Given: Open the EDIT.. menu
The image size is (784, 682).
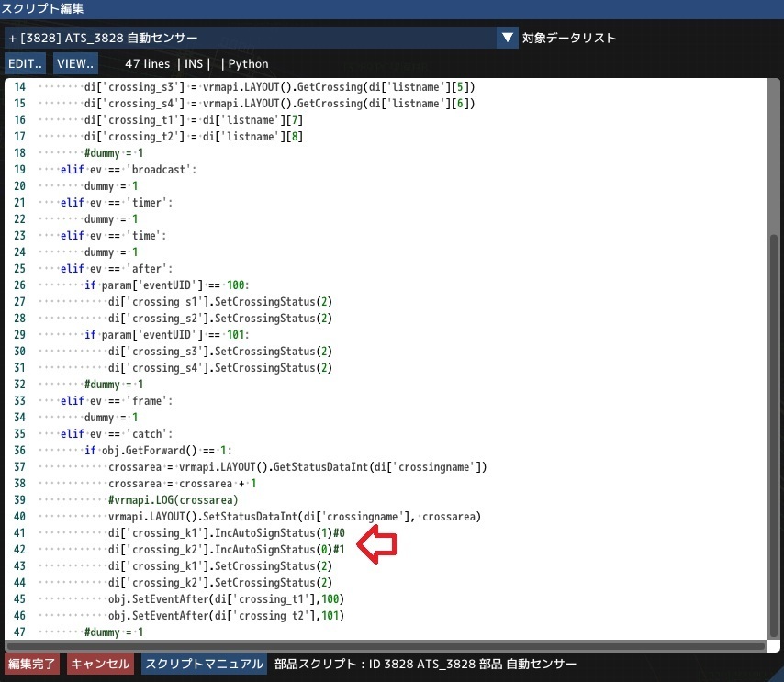Looking at the screenshot, I should (x=25, y=64).
